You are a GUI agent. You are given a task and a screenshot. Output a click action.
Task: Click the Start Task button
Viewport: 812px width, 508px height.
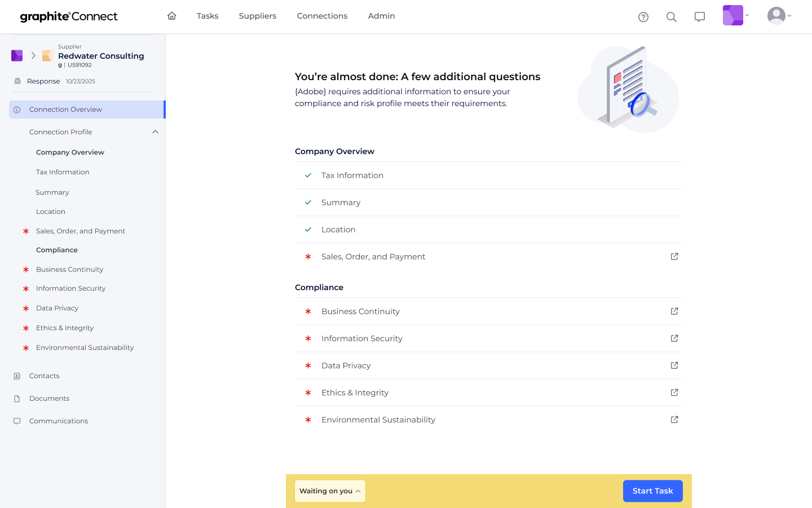pos(653,491)
